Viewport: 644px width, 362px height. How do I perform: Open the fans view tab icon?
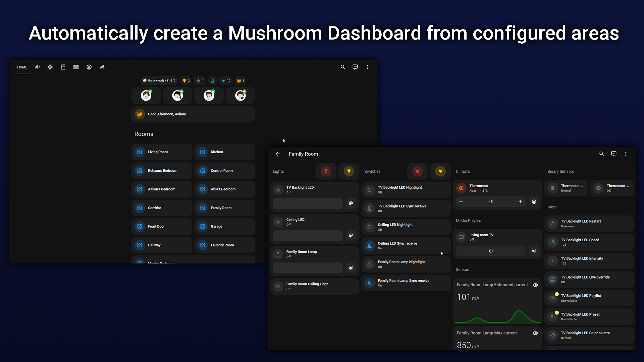click(x=50, y=67)
